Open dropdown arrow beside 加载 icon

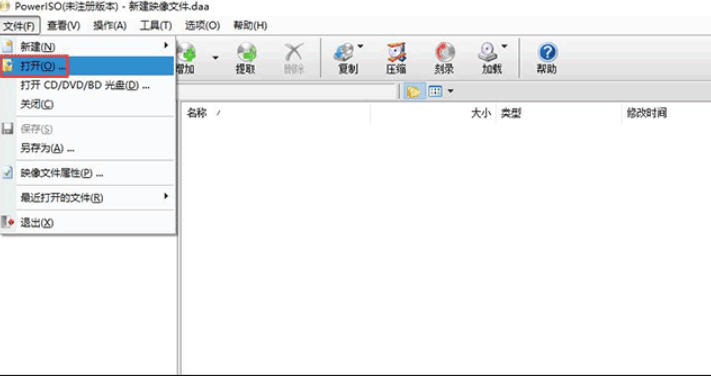click(504, 46)
